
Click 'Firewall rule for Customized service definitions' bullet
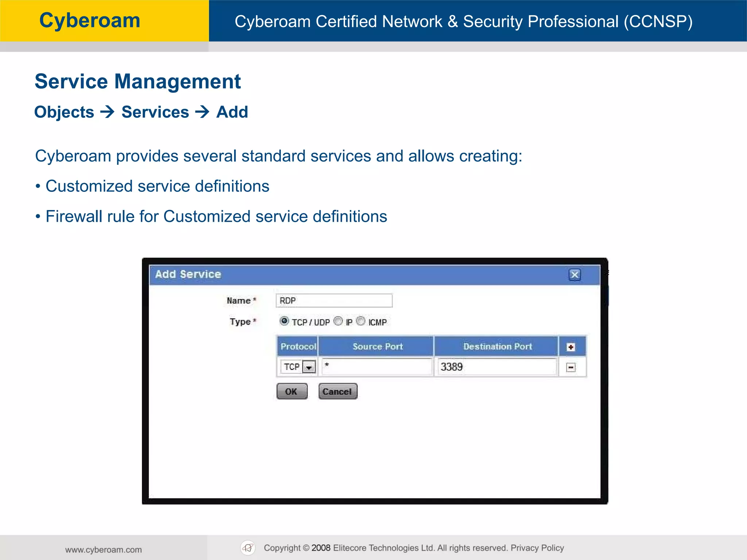pyautogui.click(x=216, y=217)
